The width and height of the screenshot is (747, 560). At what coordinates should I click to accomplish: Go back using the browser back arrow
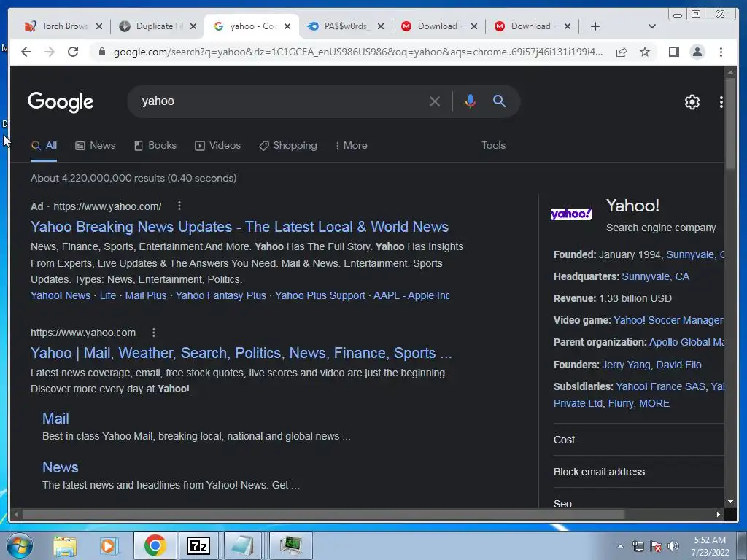click(x=26, y=52)
